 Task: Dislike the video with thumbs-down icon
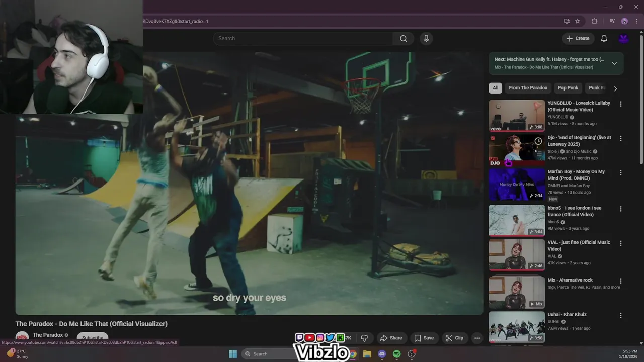coord(365,338)
